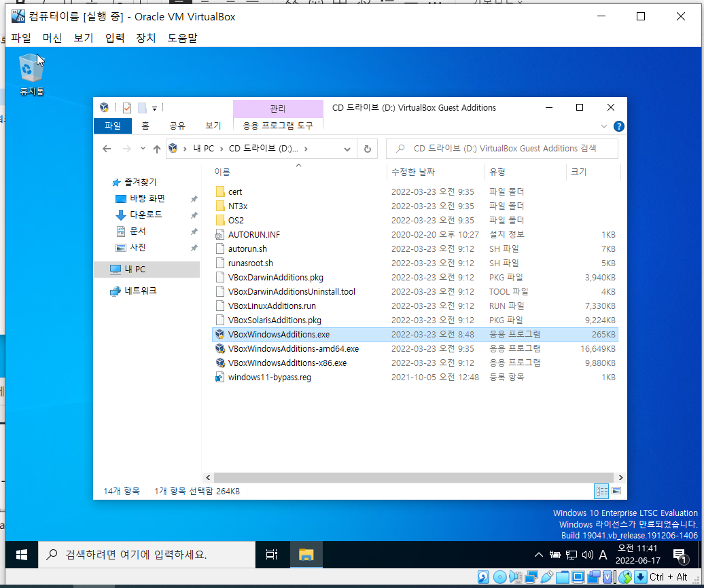Image resolution: width=704 pixels, height=588 pixels.
Task: Click the USB devices icon in VirtualBox status bar
Action: (547, 576)
